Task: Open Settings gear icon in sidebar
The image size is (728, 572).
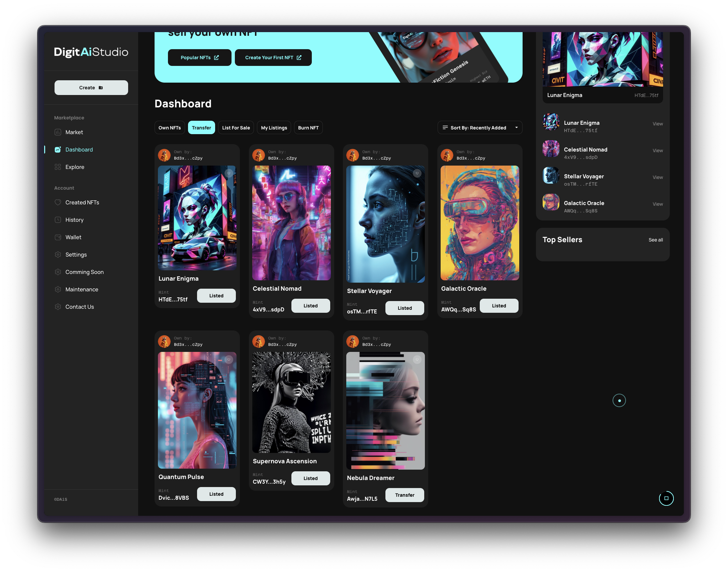Action: (x=58, y=255)
